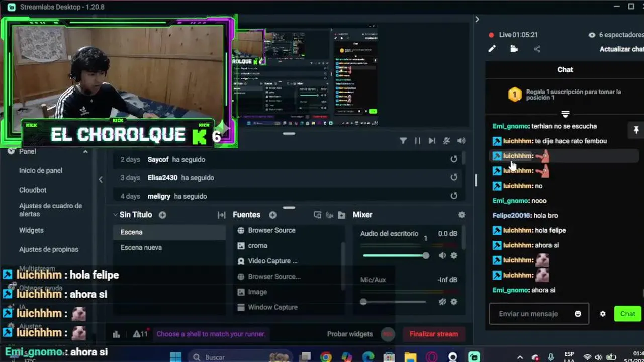Adjust Mic/Aux volume slider
Viewport: 644px width, 362px height.
(x=395, y=302)
